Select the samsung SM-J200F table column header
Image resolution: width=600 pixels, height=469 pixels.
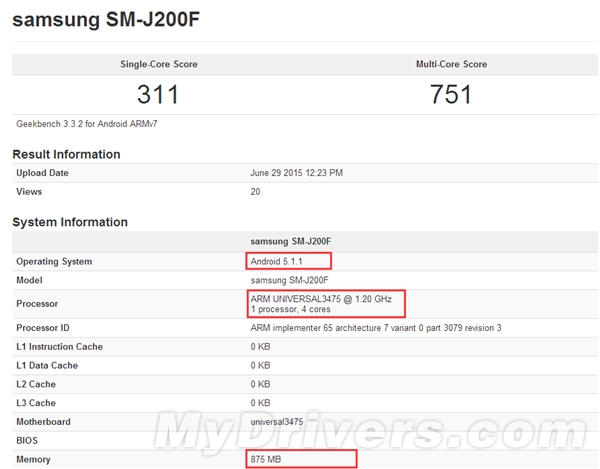(x=291, y=241)
